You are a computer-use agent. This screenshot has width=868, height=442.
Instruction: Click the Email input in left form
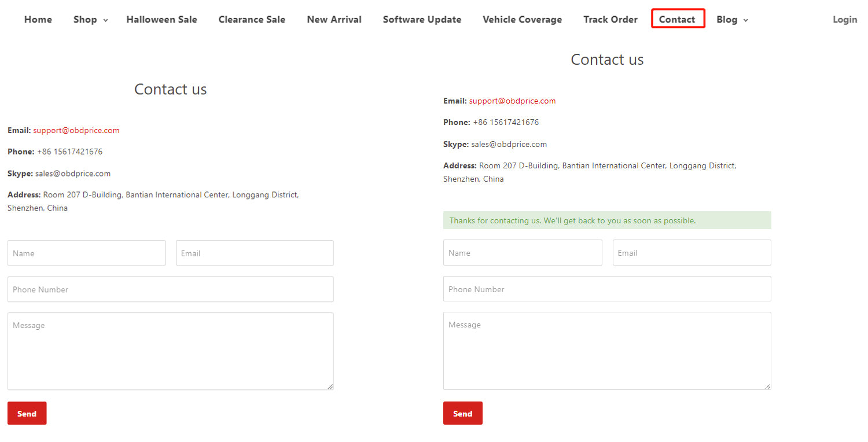(255, 253)
